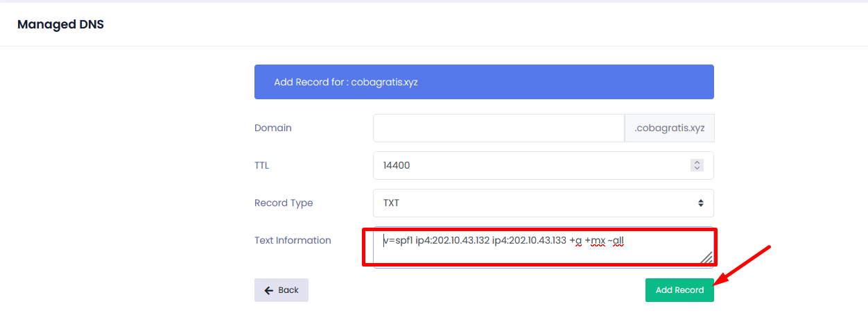The height and width of the screenshot is (313, 868).
Task: Click the Domain field label
Action: coord(273,128)
